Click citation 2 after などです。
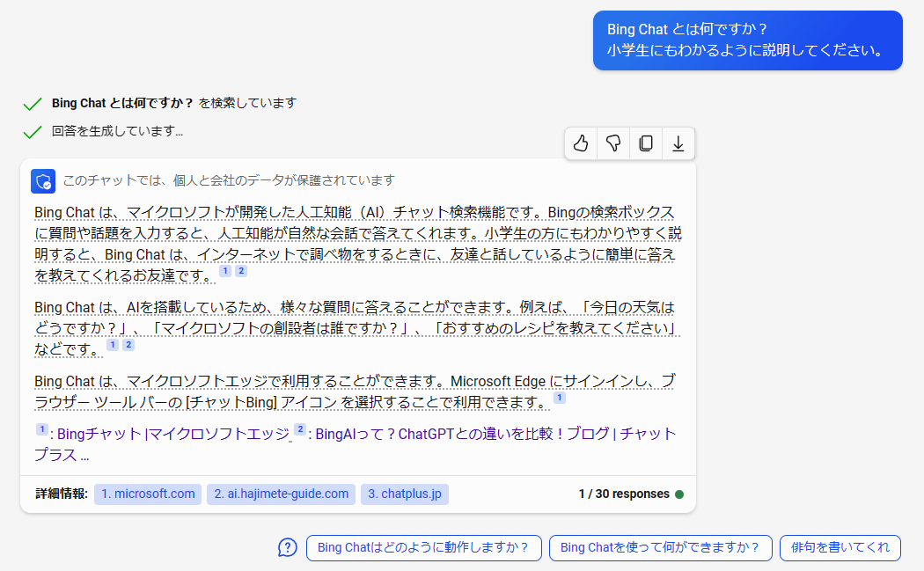The image size is (924, 571). pyautogui.click(x=128, y=345)
